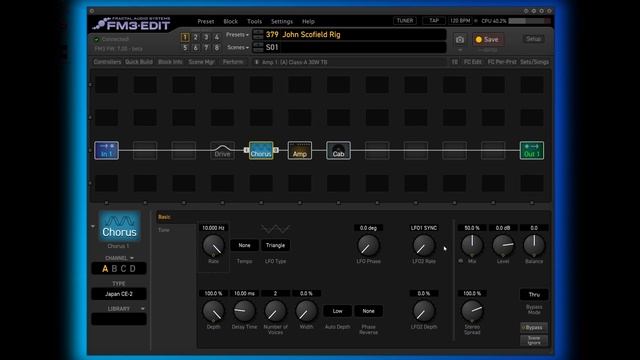Select scene 5 button
640x360 pixels.
click(x=185, y=48)
